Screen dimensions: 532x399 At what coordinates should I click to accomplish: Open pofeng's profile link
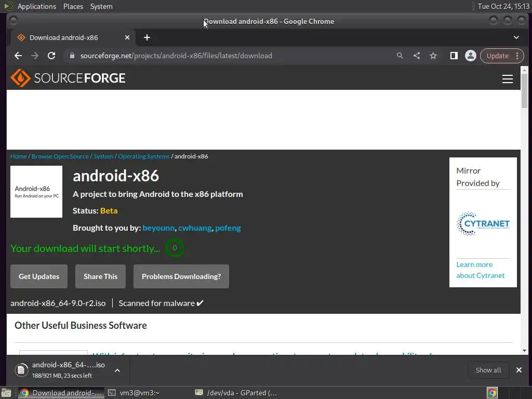(228, 228)
